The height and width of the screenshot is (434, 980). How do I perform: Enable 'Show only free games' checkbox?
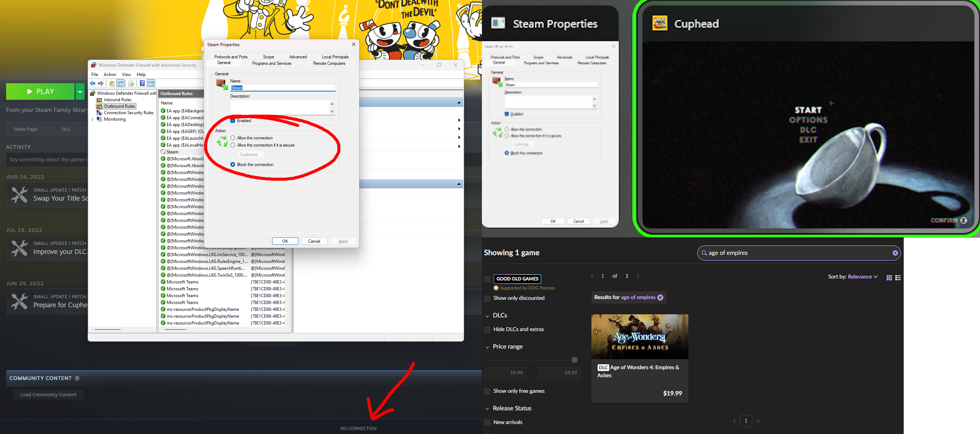pyautogui.click(x=487, y=392)
